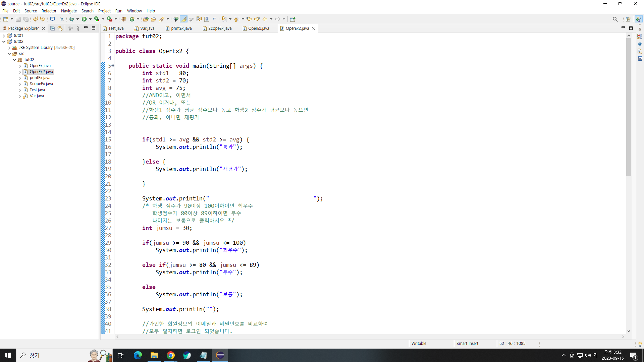Switch to the ScopeEx.java editor tab
This screenshot has height=362, width=644.
(x=220, y=28)
